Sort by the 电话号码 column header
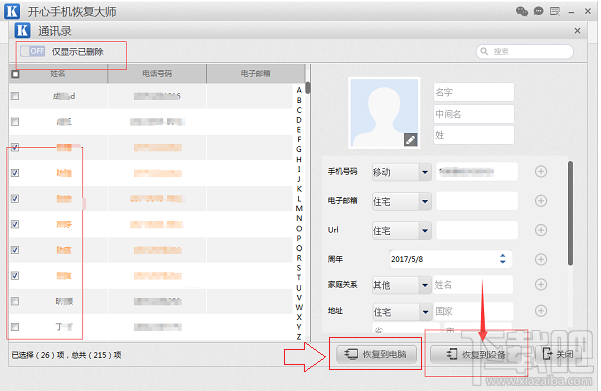This screenshot has width=601, height=391. click(x=157, y=73)
